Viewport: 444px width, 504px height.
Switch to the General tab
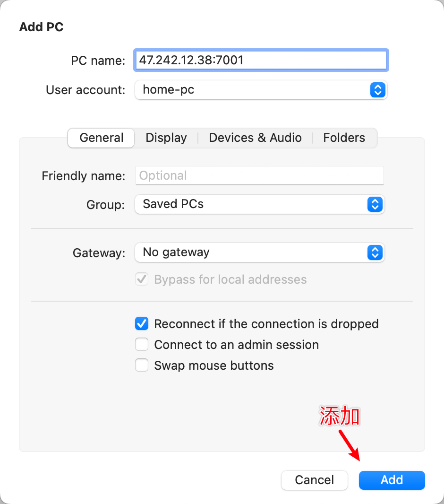[102, 138]
